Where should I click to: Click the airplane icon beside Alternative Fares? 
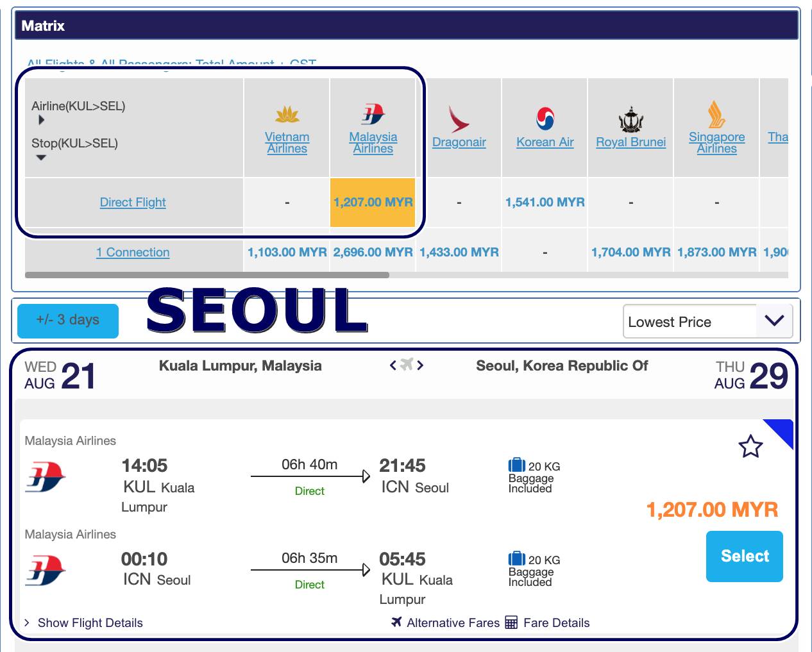pos(396,622)
